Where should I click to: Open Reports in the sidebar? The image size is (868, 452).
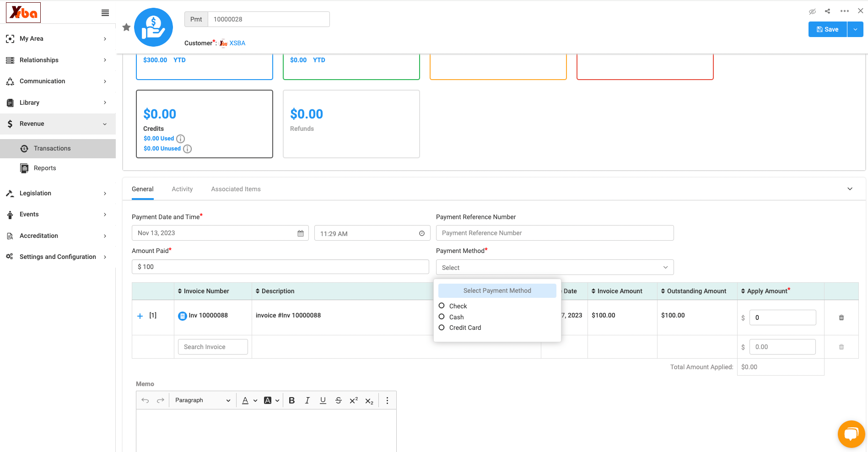pos(58,168)
